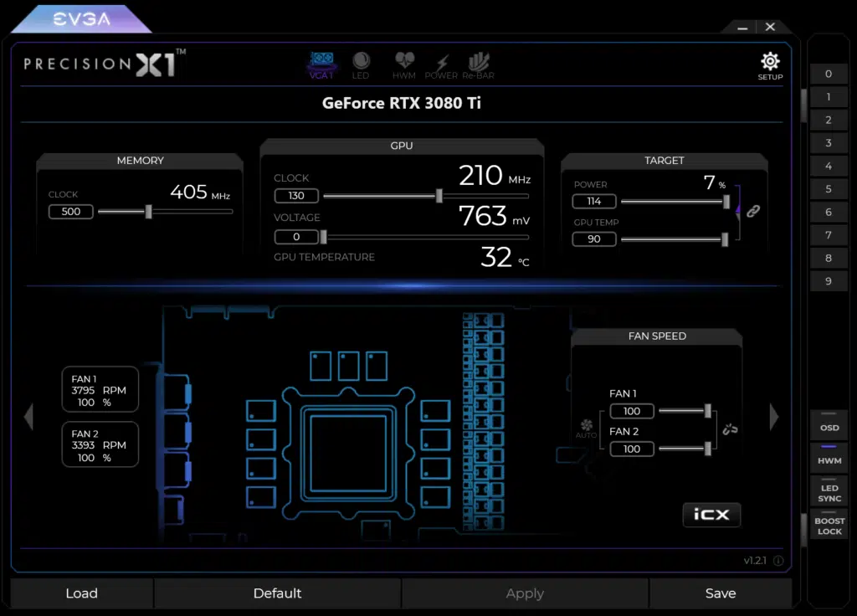Toggle the OSD overlay button

tap(829, 423)
